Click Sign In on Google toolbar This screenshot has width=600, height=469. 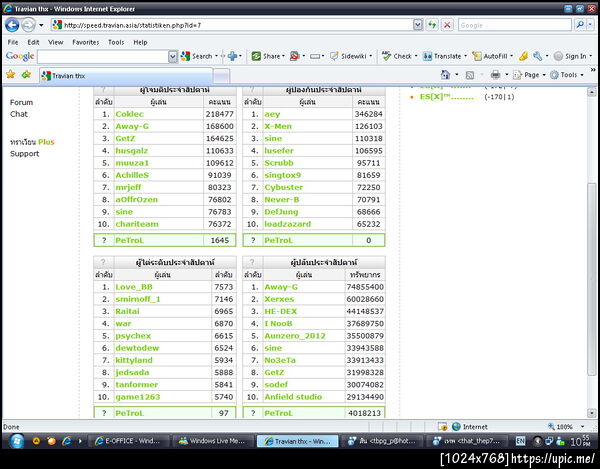(570, 56)
